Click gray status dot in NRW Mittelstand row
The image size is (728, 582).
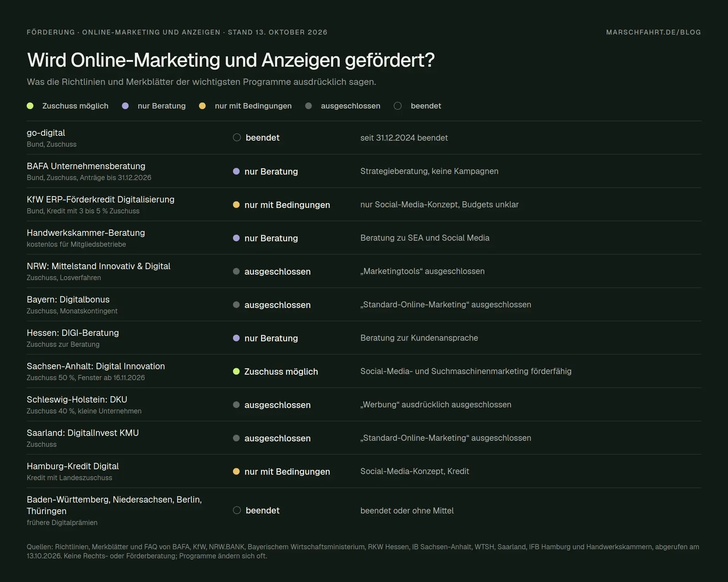click(236, 271)
